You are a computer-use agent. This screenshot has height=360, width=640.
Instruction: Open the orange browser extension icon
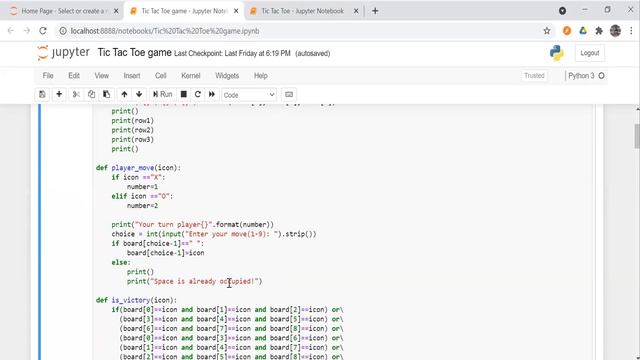pos(567,31)
